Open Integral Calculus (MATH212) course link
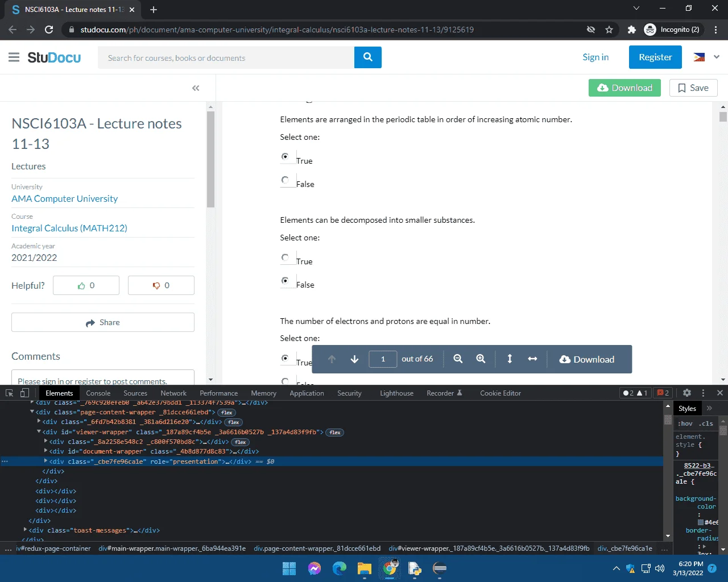This screenshot has height=582, width=728. pyautogui.click(x=69, y=228)
